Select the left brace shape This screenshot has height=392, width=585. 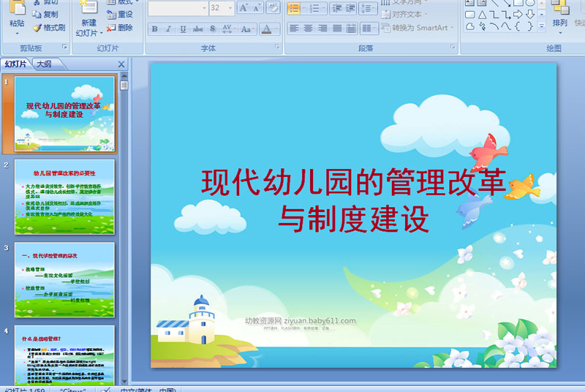coord(518,26)
